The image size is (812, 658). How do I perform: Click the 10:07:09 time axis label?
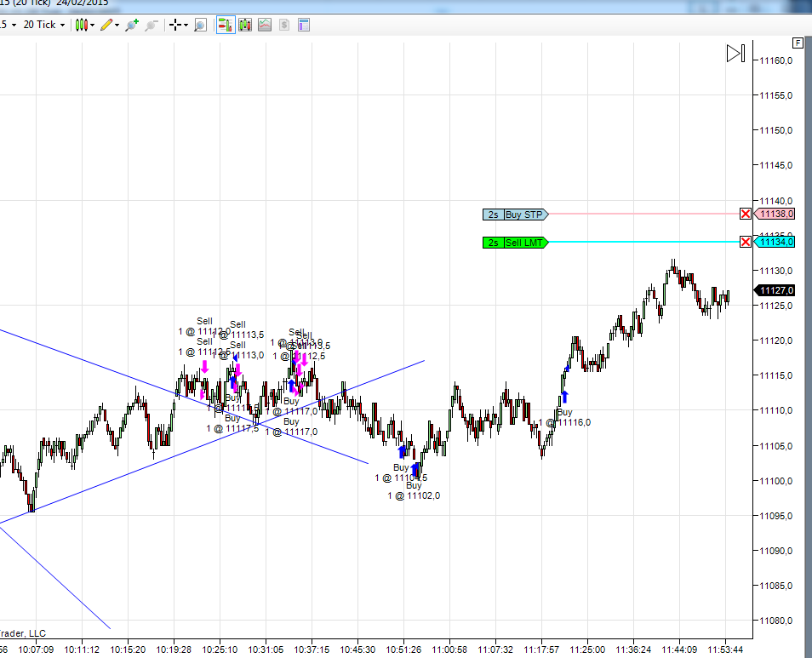(36, 649)
